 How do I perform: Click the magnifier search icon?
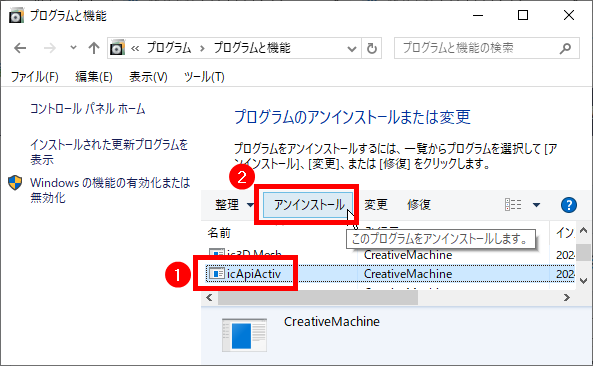pyautogui.click(x=565, y=48)
